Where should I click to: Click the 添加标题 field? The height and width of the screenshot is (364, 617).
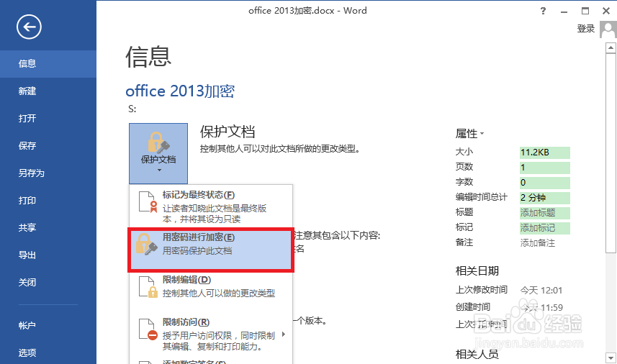point(544,213)
